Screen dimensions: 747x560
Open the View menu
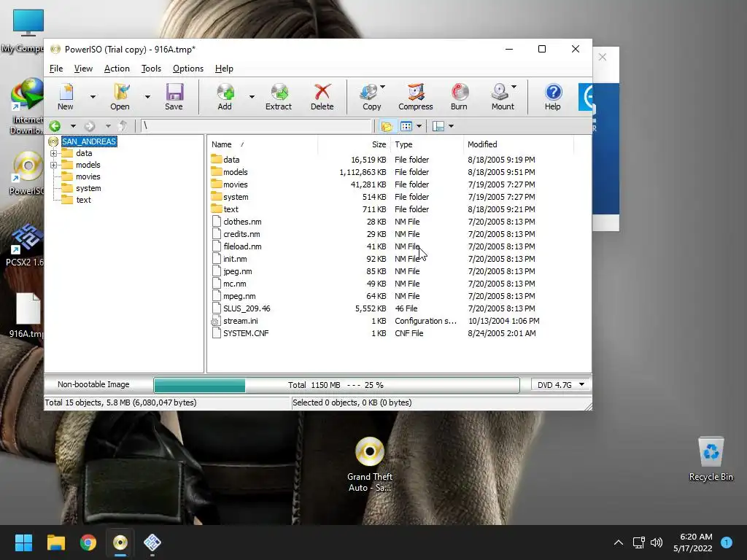tap(83, 69)
